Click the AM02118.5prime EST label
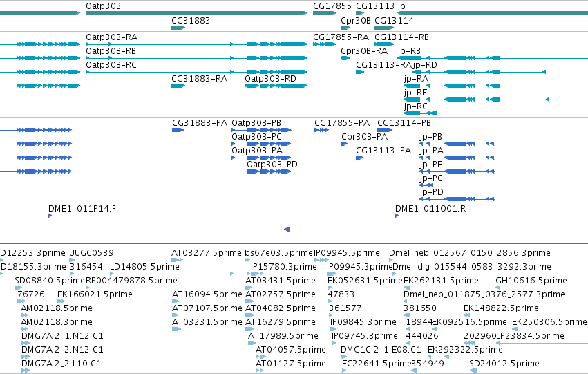The image size is (588, 374). (57, 309)
